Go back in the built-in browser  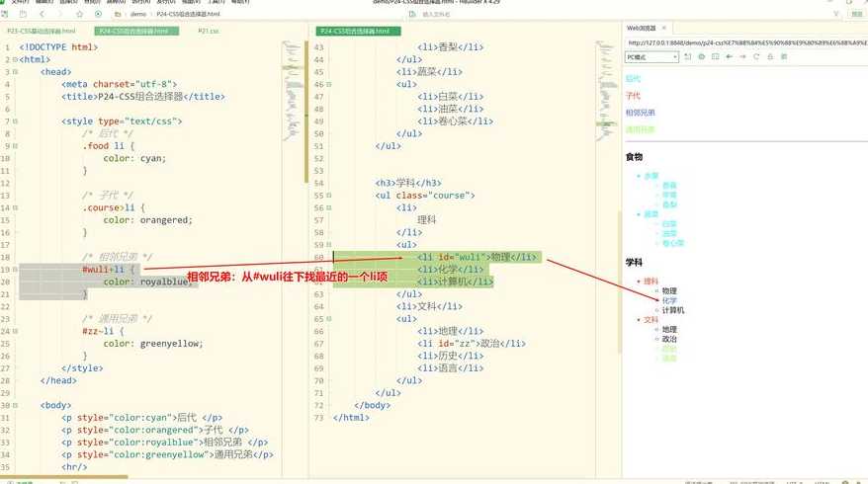click(x=729, y=57)
